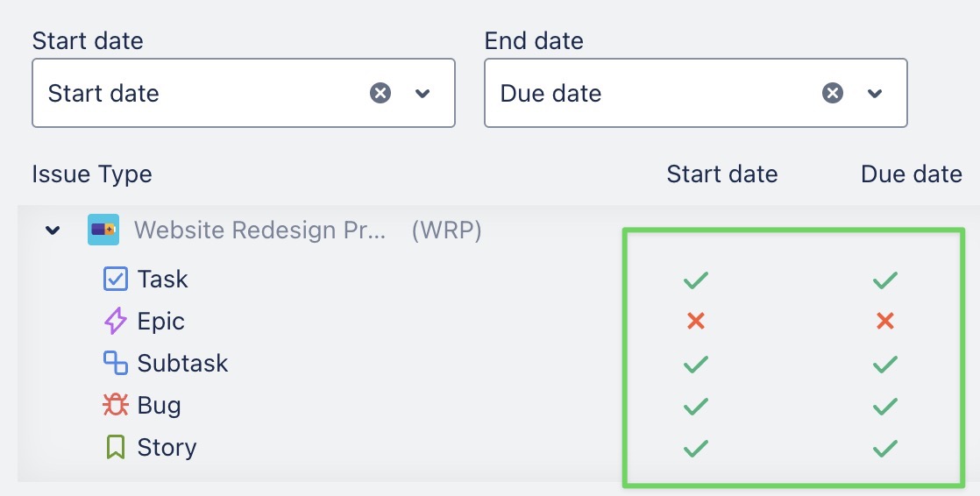This screenshot has height=496, width=980.
Task: Open the Start date dropdown chevron
Action: pos(423,93)
